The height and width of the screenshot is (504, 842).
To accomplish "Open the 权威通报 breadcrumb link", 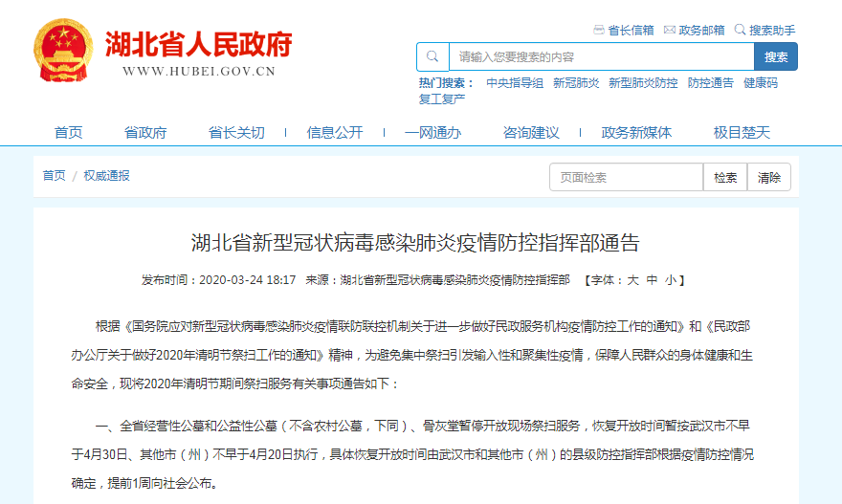I will [106, 176].
